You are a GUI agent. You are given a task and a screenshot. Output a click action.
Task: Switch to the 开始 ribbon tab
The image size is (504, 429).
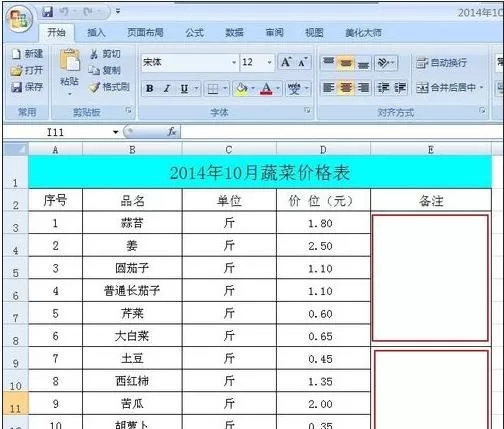pos(56,33)
